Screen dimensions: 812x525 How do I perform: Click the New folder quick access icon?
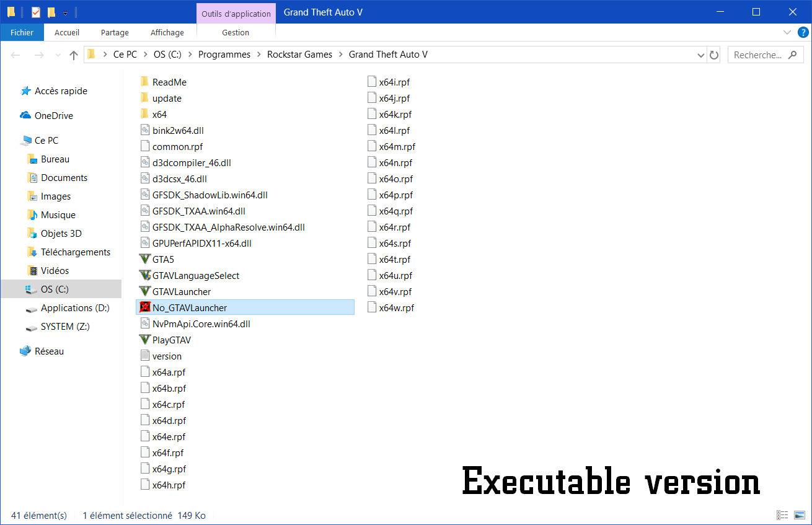click(x=51, y=12)
